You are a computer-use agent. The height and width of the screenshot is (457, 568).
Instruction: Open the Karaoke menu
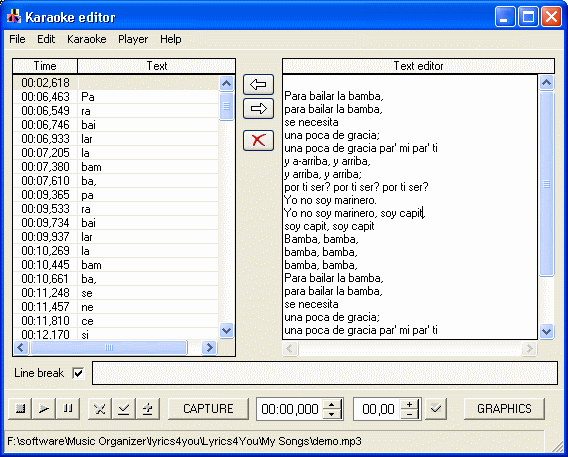click(87, 39)
